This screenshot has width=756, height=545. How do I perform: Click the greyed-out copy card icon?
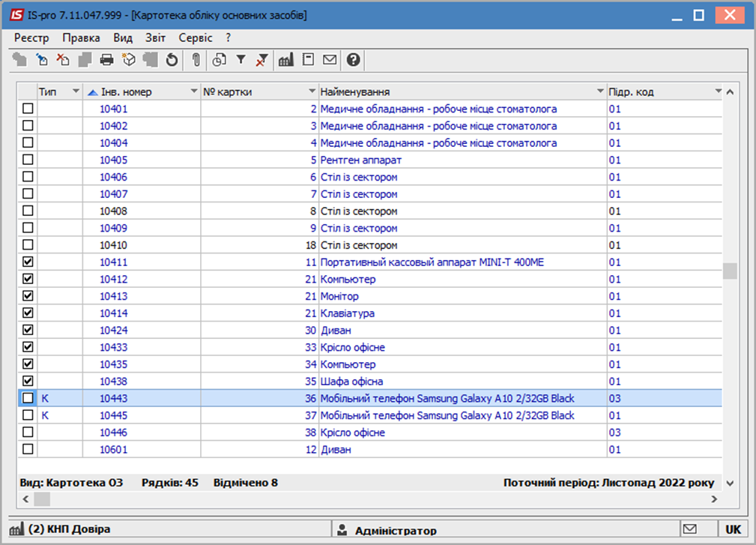tap(85, 60)
